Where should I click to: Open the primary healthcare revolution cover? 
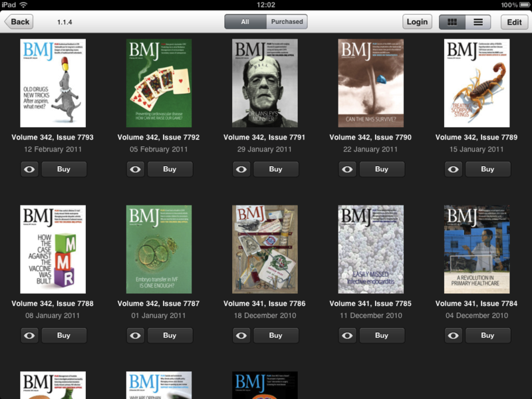coord(477,249)
